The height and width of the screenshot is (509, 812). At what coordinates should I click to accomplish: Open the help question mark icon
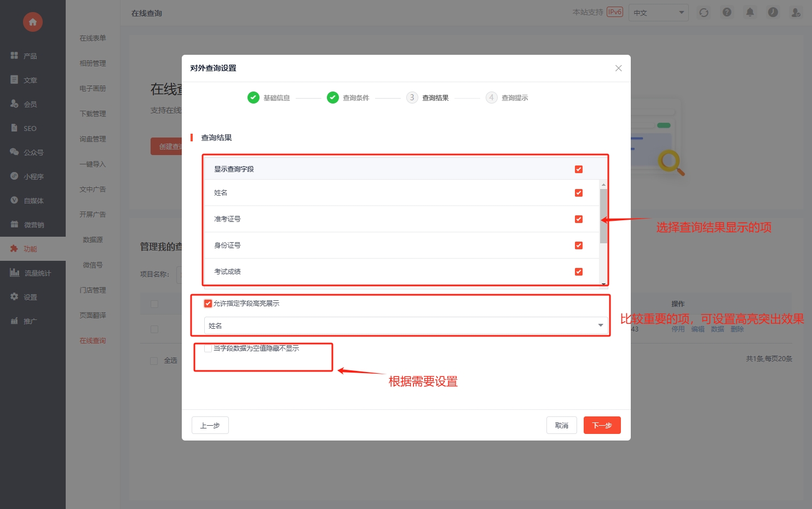727,12
